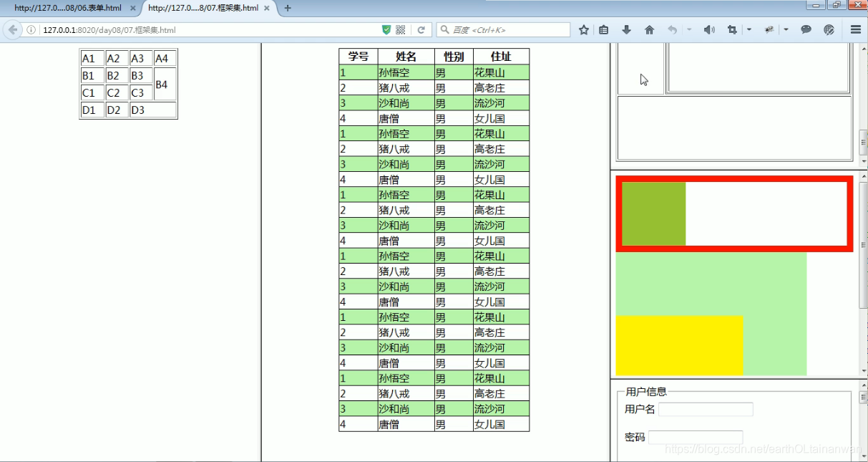Focus the 密码 input field
This screenshot has width=868, height=462.
coord(696,437)
